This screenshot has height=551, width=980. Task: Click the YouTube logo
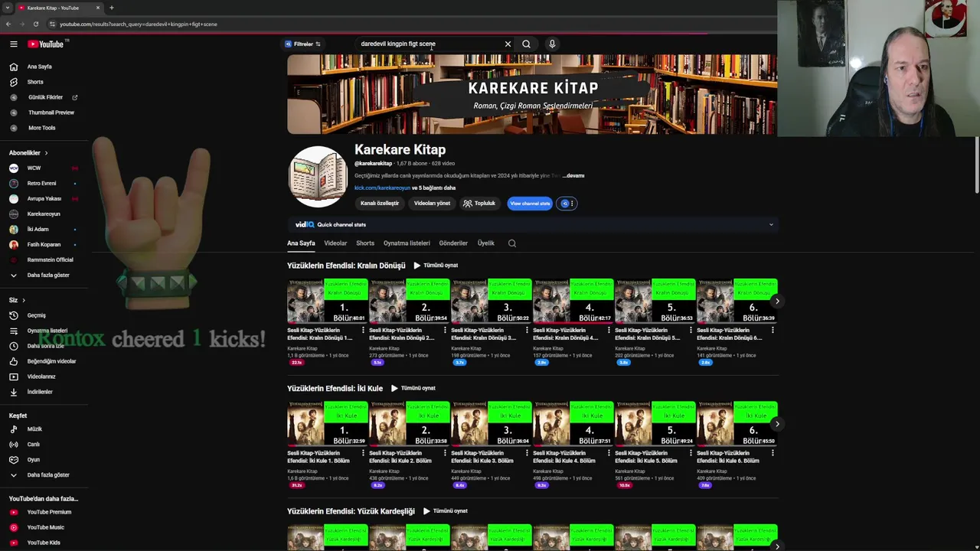[x=46, y=44]
